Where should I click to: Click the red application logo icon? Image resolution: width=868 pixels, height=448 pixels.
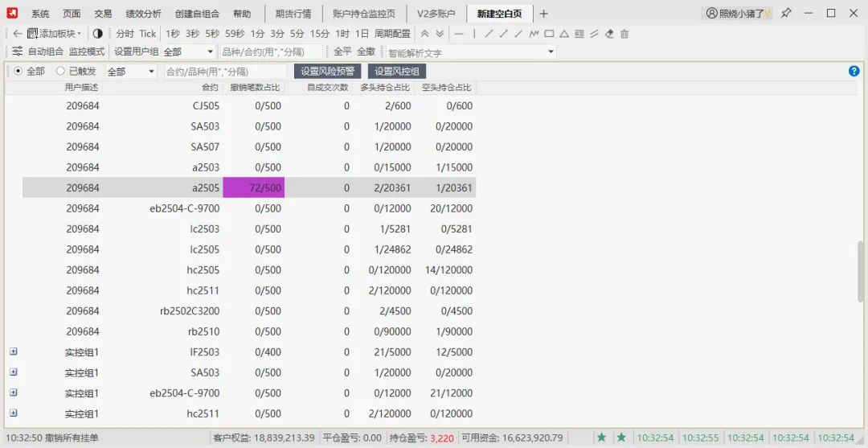pos(12,14)
